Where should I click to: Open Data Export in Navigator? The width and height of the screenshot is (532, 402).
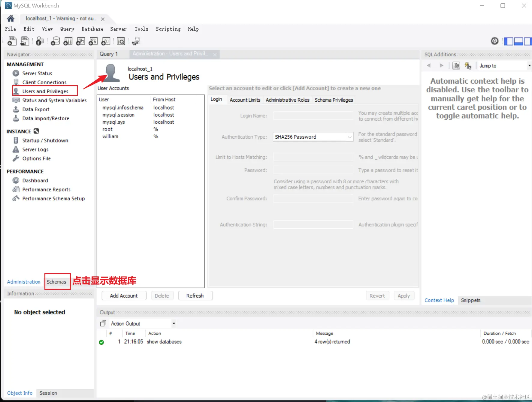click(36, 109)
